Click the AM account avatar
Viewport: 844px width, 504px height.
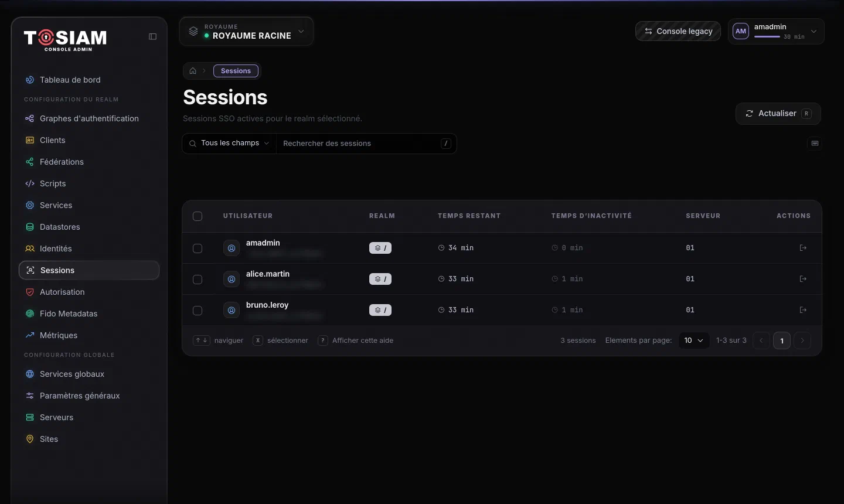point(741,31)
